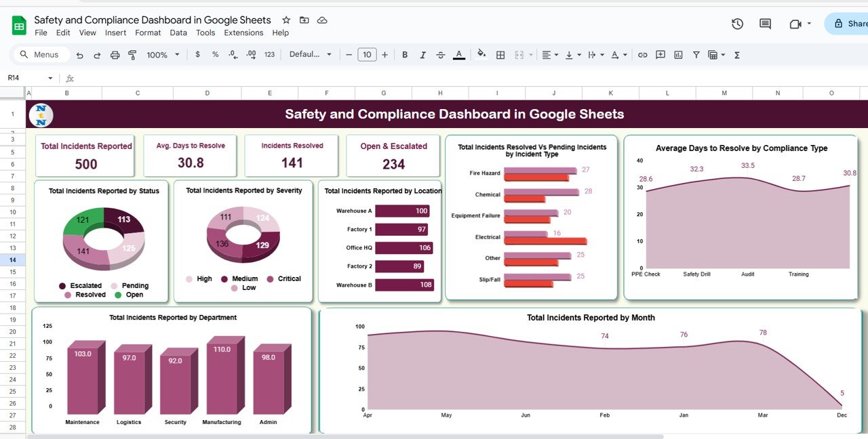
Task: Click the font size input field
Action: tap(367, 55)
